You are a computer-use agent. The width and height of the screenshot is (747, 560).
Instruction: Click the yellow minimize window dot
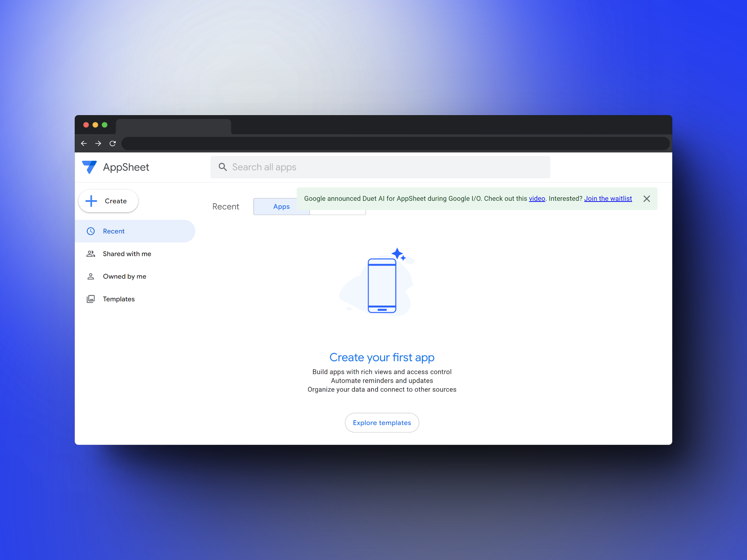point(95,125)
